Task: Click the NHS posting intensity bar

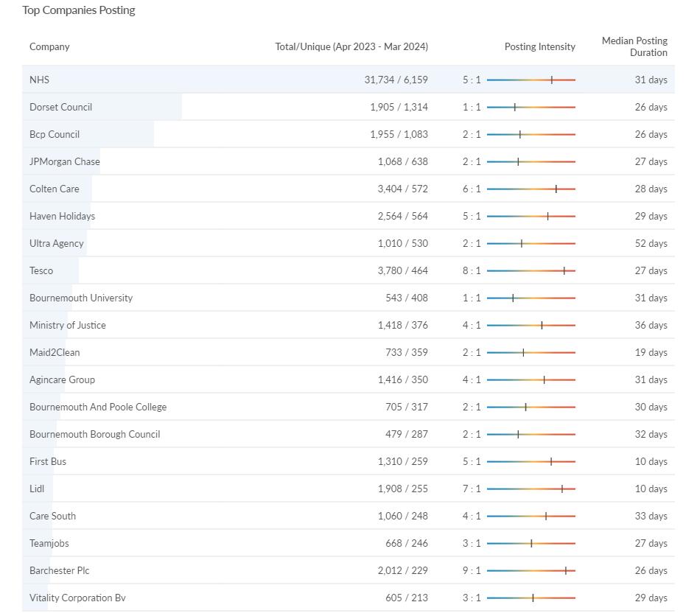Action: 530,80
